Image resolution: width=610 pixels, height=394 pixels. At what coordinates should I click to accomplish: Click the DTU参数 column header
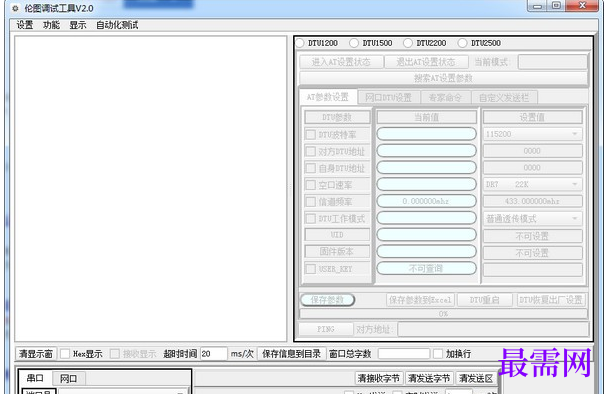(x=337, y=117)
